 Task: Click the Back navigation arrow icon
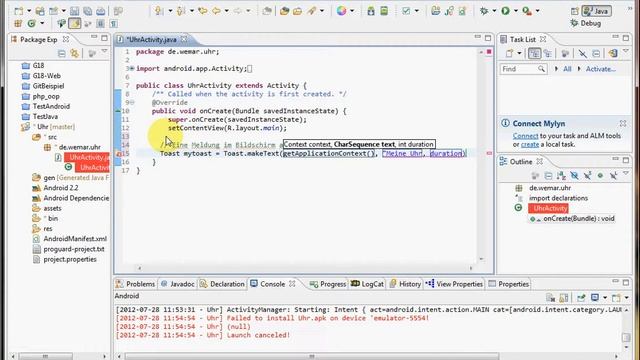[216, 11]
